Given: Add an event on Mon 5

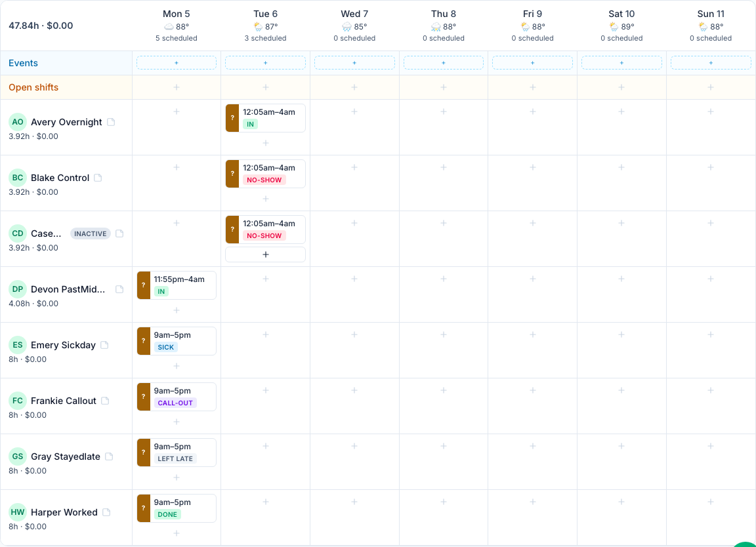Looking at the screenshot, I should point(177,63).
